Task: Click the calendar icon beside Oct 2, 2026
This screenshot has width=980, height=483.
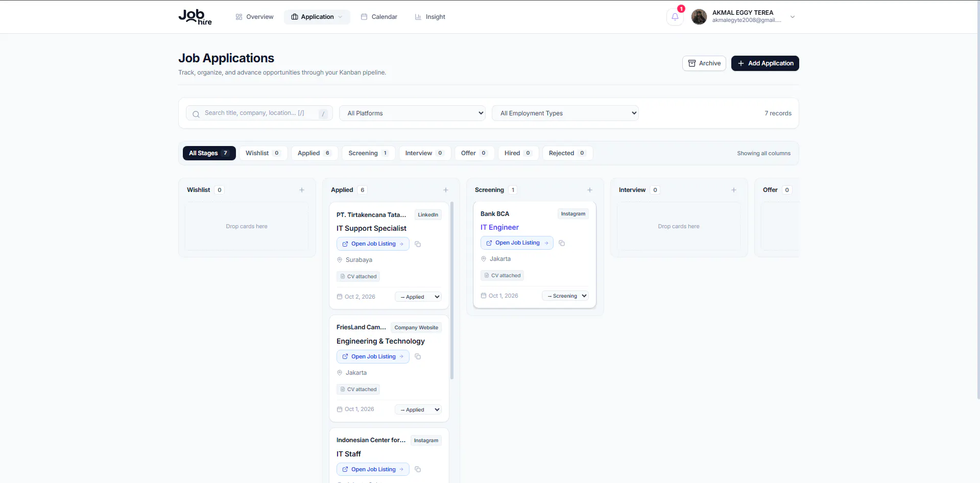Action: click(x=340, y=297)
